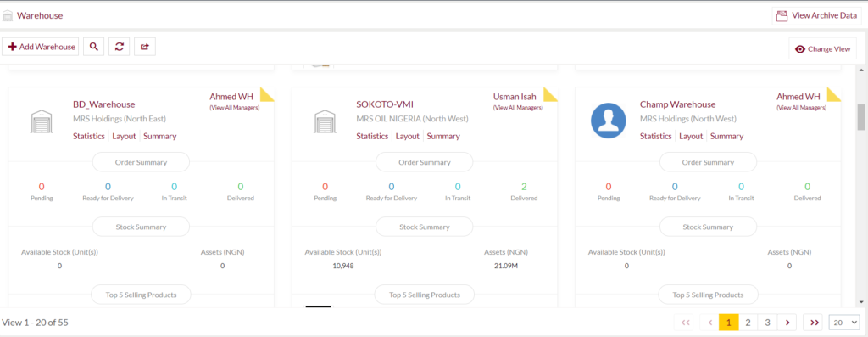Click Top 5 Selling Products on BD_Warehouse card
Screen dimensions: 868x337
pos(142,295)
